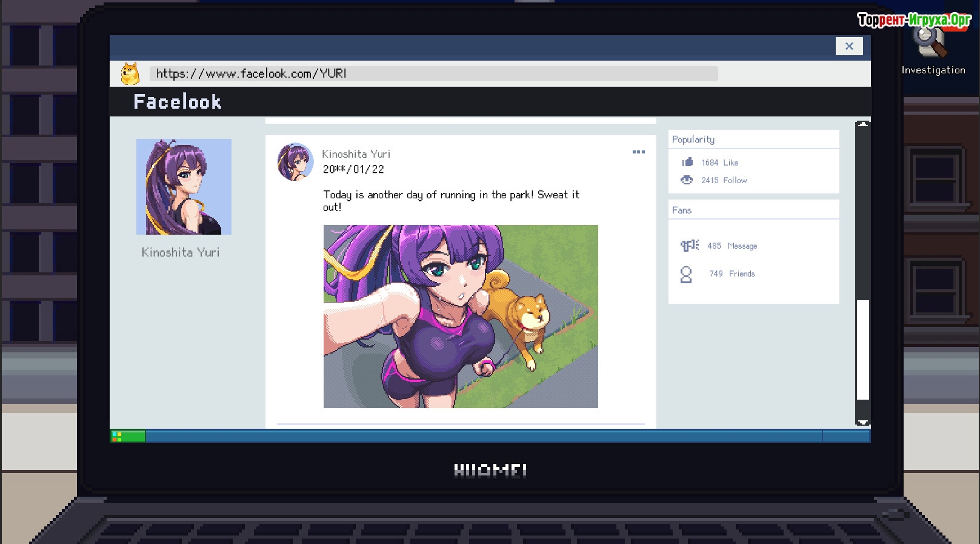The width and height of the screenshot is (980, 544).
Task: Click the thumbs-up Like icon
Action: point(687,162)
